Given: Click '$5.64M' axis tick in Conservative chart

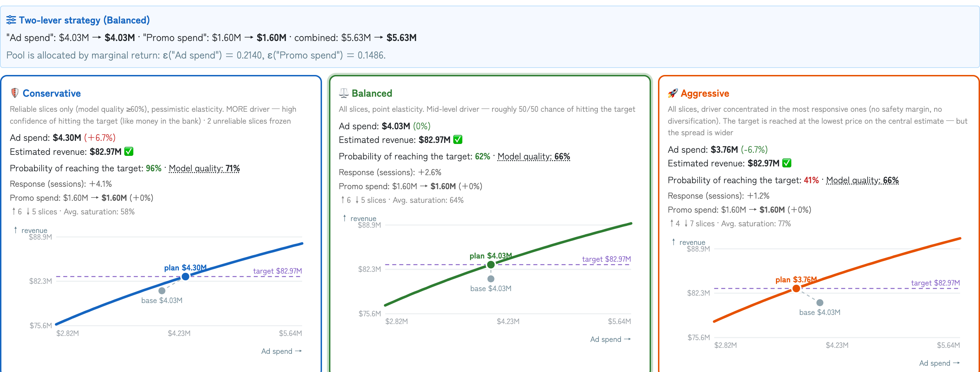Looking at the screenshot, I should [x=290, y=333].
